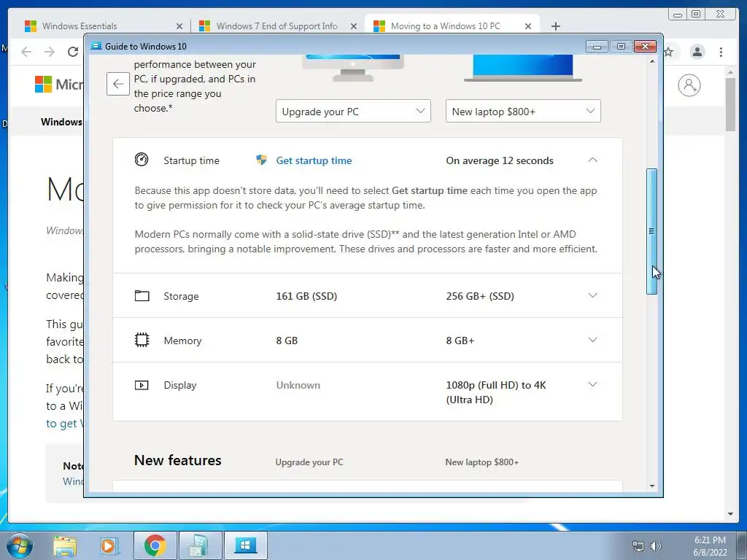Click Microsoft sign-in account icon on page
This screenshot has height=560, width=747.
[689, 85]
